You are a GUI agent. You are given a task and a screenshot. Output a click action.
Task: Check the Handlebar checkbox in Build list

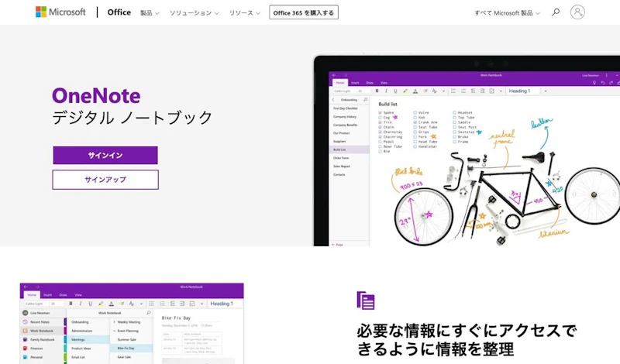(415, 146)
